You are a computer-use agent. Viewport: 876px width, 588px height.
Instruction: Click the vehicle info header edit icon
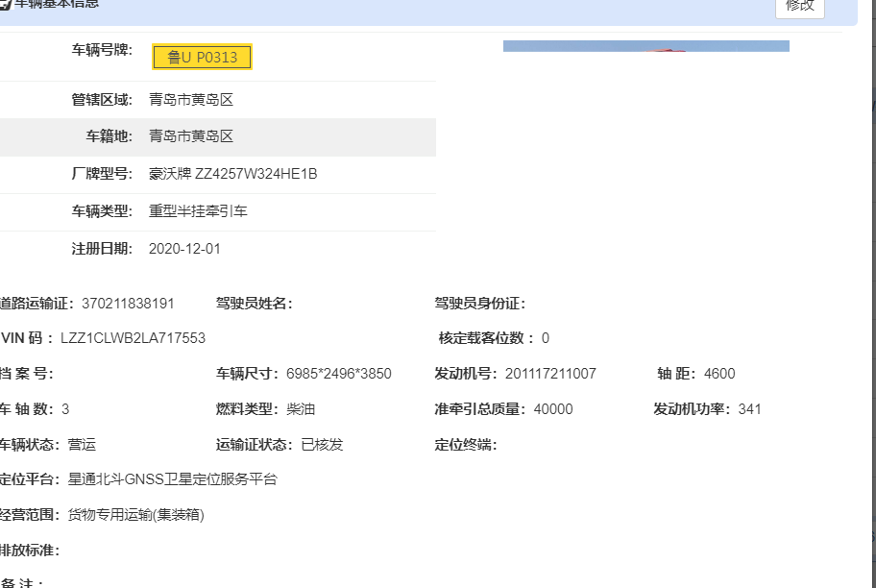pyautogui.click(x=4, y=4)
